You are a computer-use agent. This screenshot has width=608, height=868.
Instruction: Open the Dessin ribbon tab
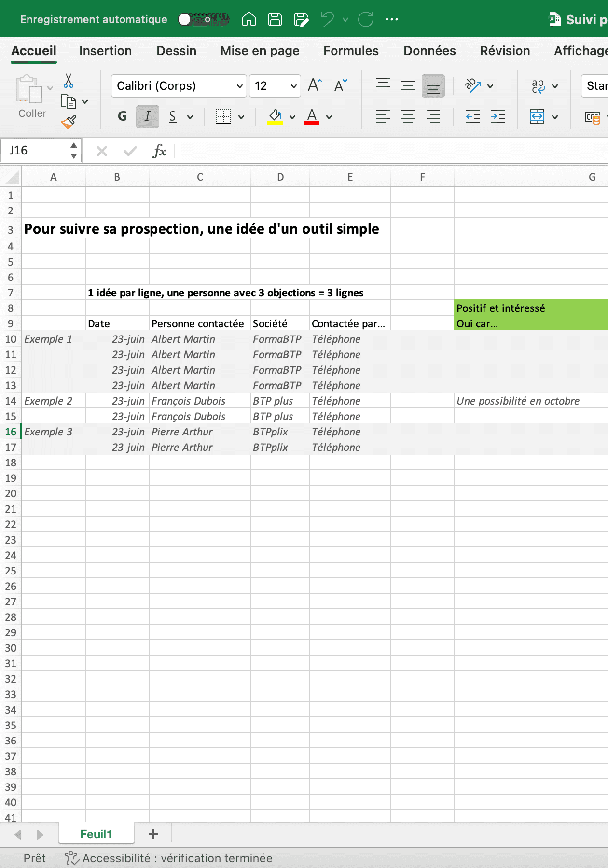click(176, 51)
